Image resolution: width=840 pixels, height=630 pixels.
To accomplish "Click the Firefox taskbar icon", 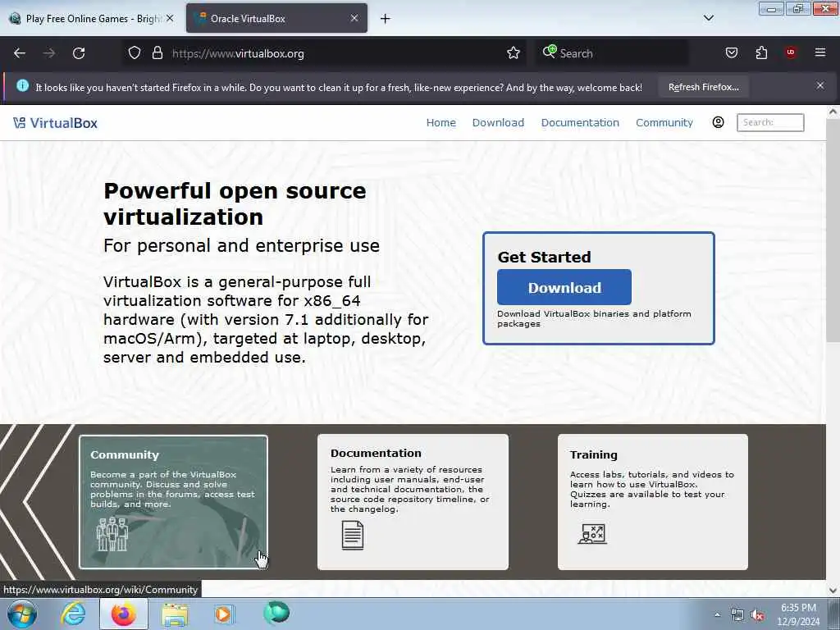I will [x=124, y=614].
